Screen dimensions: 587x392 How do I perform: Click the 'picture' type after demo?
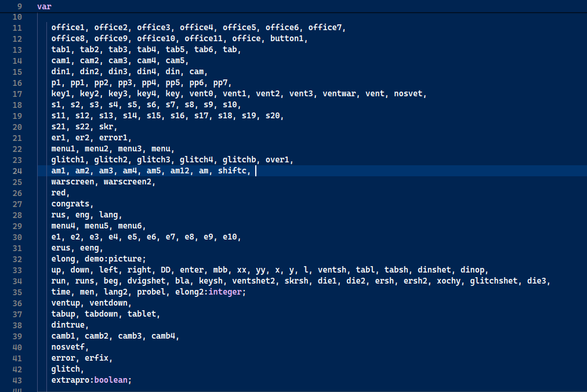[x=128, y=259]
